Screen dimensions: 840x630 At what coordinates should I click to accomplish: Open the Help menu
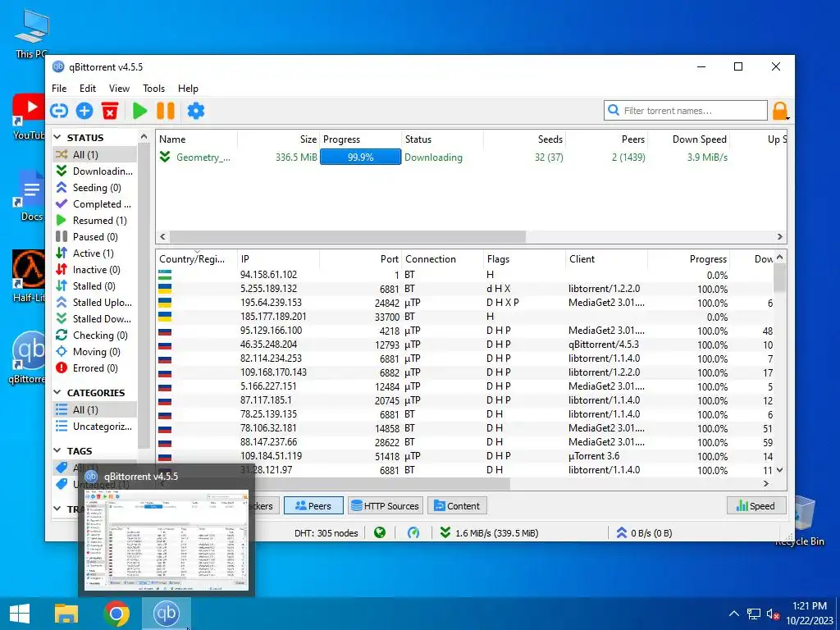(188, 89)
